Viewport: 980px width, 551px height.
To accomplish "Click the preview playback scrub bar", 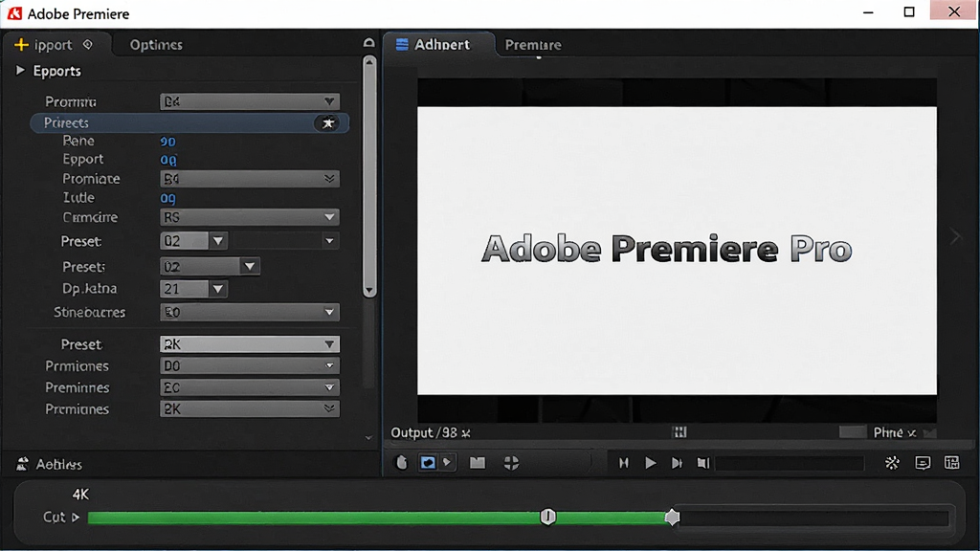I will pos(790,463).
